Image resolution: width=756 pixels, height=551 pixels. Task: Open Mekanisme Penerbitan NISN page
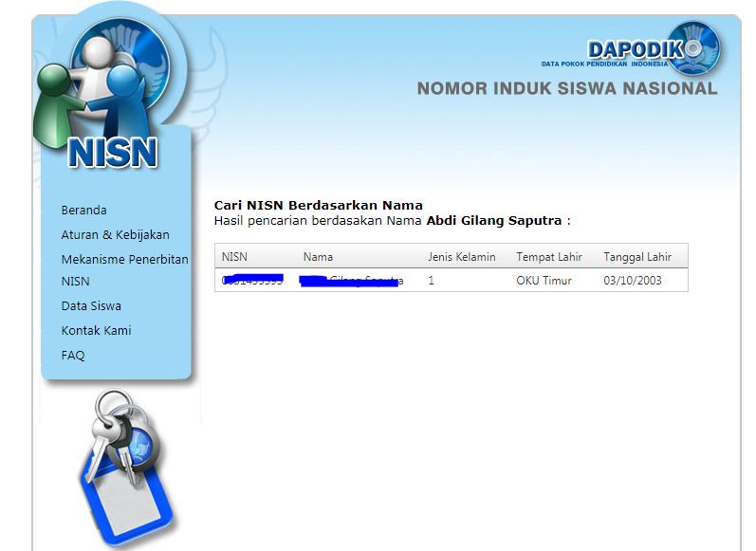124,270
